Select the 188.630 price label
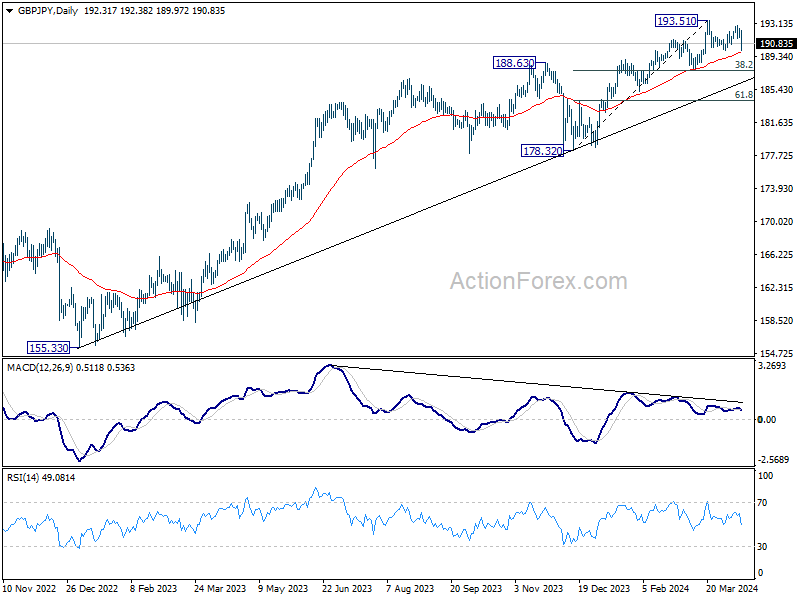The image size is (800, 600). coord(514,63)
